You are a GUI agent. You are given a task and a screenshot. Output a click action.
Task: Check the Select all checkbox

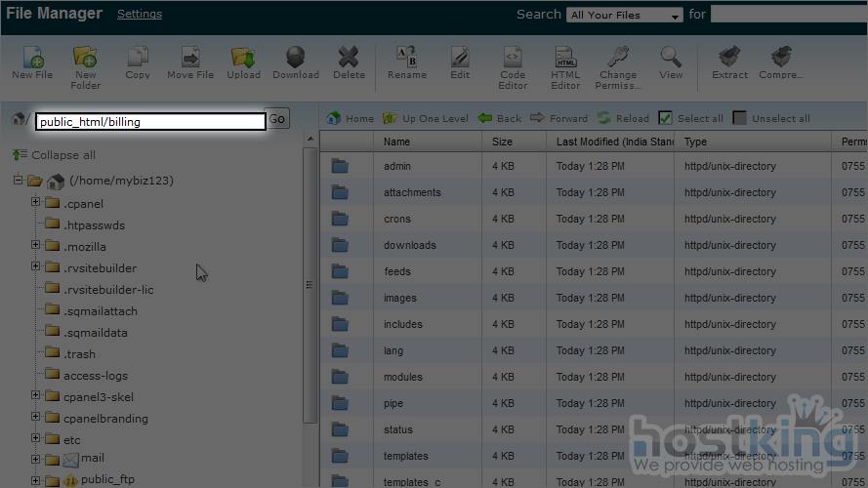[665, 118]
